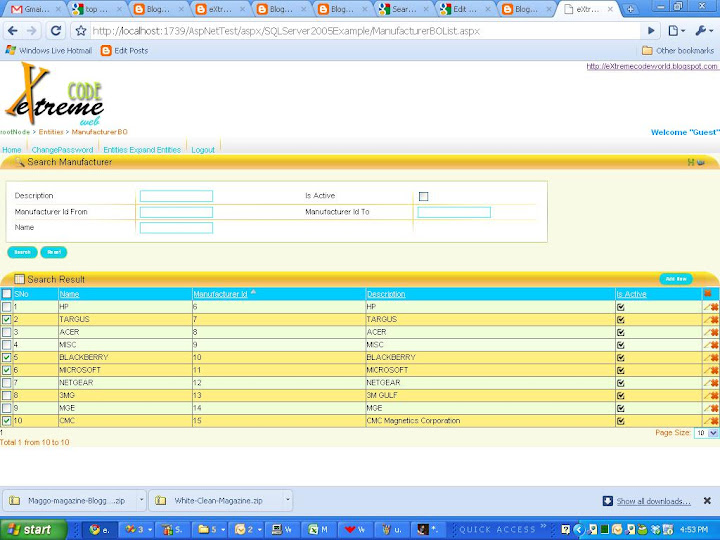Click the Logout menu item
This screenshot has width=720, height=540.
tap(203, 150)
